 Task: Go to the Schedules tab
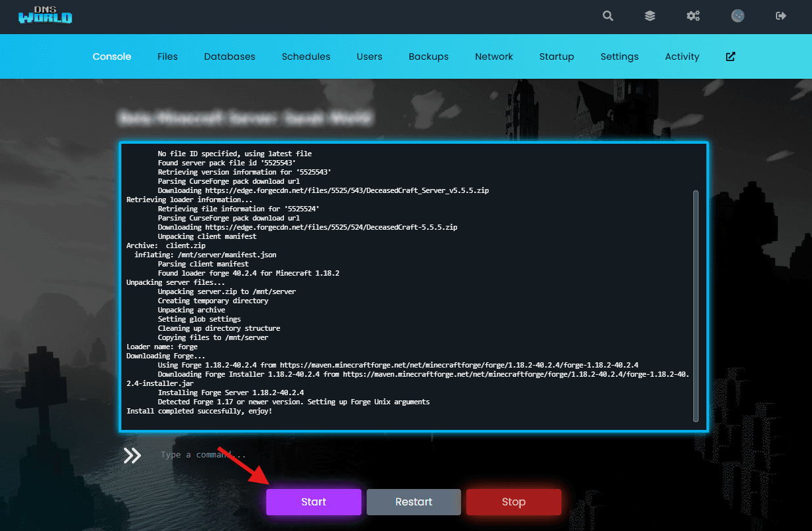[x=306, y=56]
